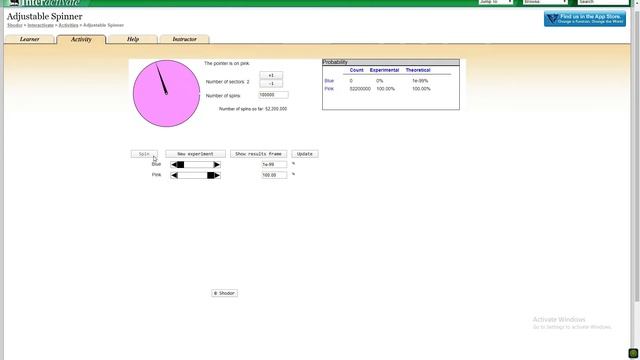Follow the Activities breadcrumb link

tap(68, 25)
